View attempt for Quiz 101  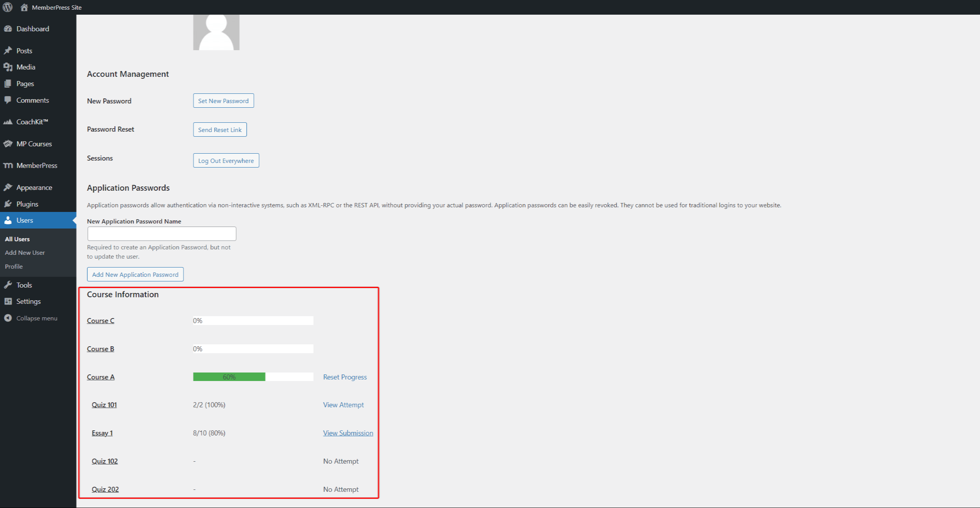(342, 404)
